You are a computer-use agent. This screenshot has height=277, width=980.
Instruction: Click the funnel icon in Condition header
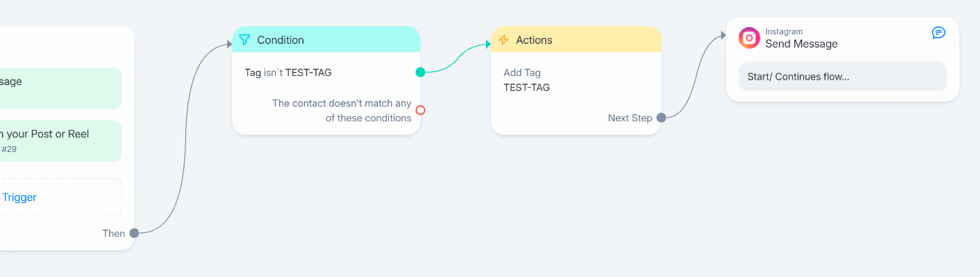pyautogui.click(x=245, y=40)
